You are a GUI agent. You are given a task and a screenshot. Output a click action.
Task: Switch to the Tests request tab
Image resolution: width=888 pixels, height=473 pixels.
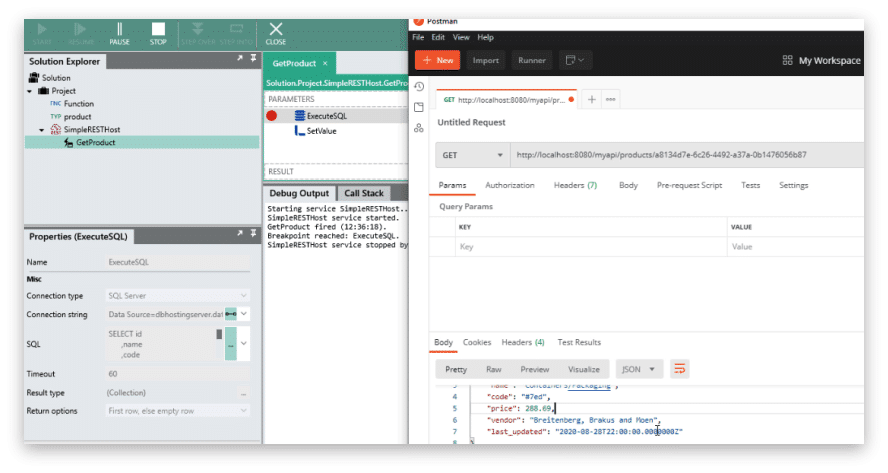[750, 185]
